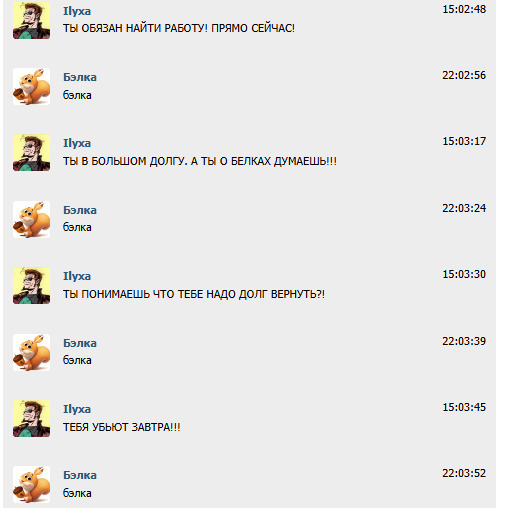Open Ilyxa avatar beside 15:03:17 message
This screenshot has width=505, height=508.
click(31, 153)
